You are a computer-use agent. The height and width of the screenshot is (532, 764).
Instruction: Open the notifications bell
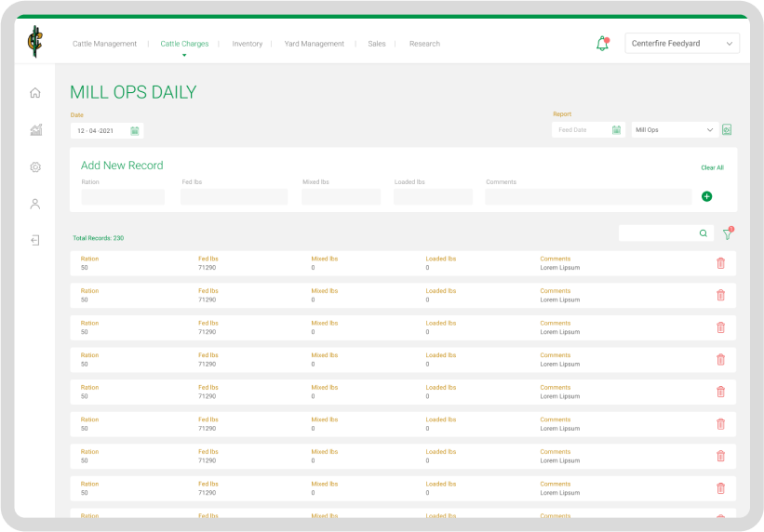click(602, 44)
